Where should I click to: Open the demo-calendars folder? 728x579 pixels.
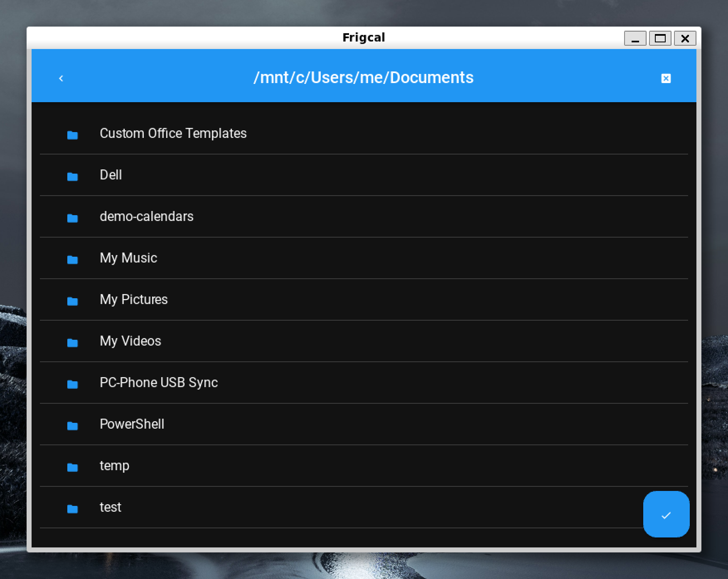click(x=364, y=216)
